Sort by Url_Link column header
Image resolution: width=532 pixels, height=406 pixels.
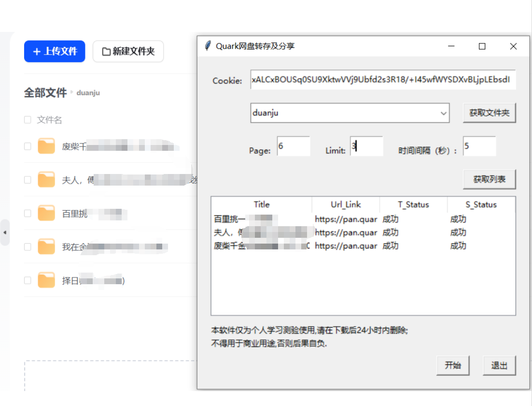[345, 204]
